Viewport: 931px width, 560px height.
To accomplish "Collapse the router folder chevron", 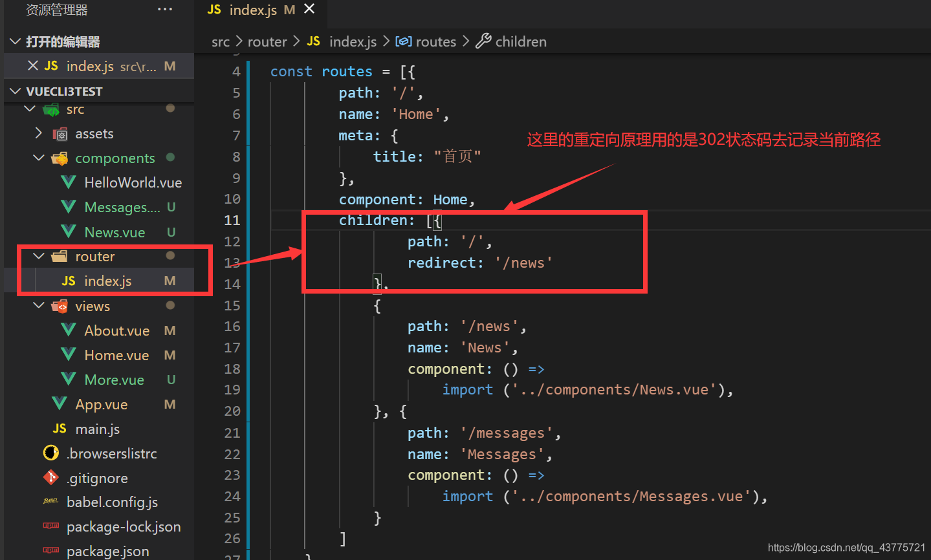I will [39, 256].
